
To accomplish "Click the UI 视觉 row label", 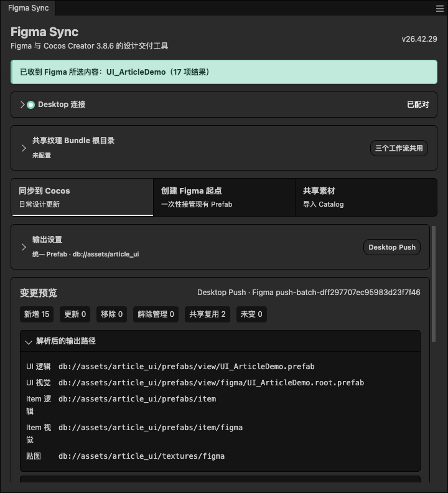I will (39, 383).
